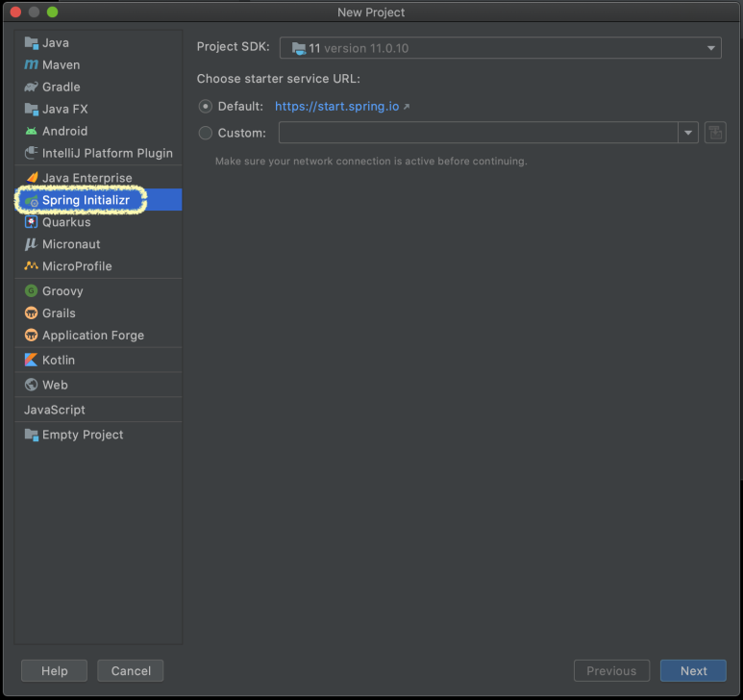The height and width of the screenshot is (700, 743).
Task: Click the external link arrow after spring.io
Action: (406, 107)
